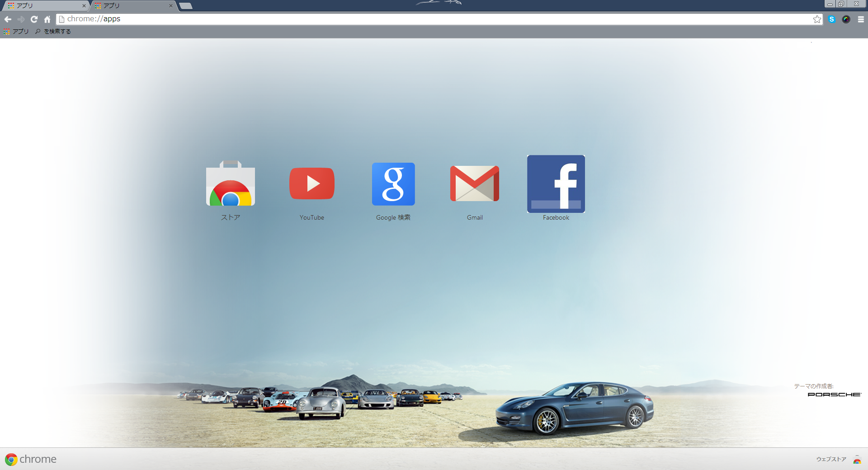Reload the current page
Image resolution: width=868 pixels, height=470 pixels.
[34, 19]
